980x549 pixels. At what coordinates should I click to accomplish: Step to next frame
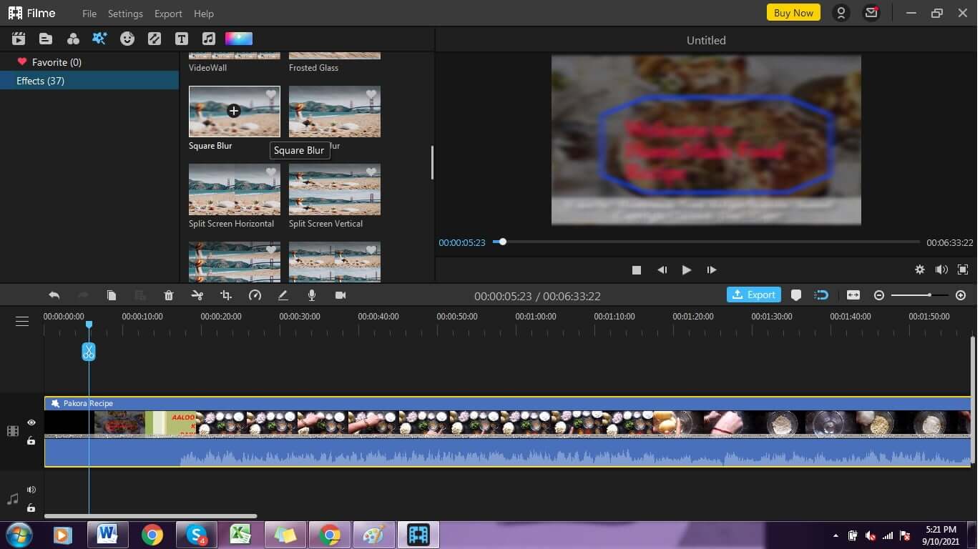(712, 269)
